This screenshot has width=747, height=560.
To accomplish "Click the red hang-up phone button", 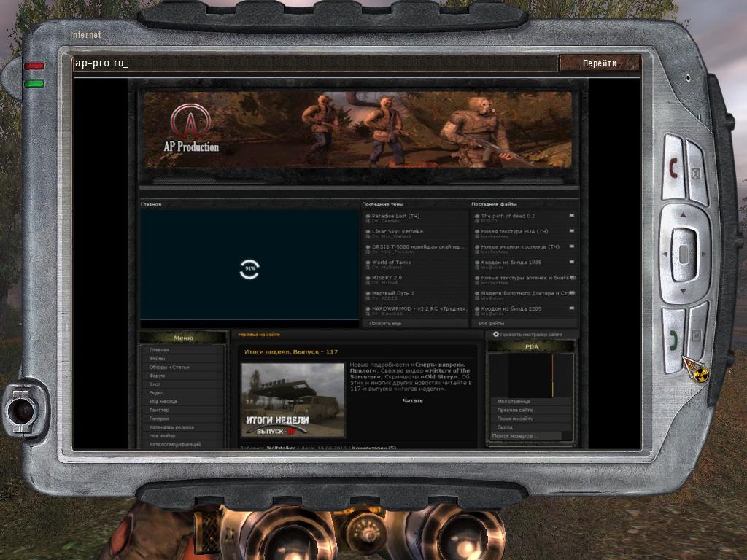I will pyautogui.click(x=673, y=168).
